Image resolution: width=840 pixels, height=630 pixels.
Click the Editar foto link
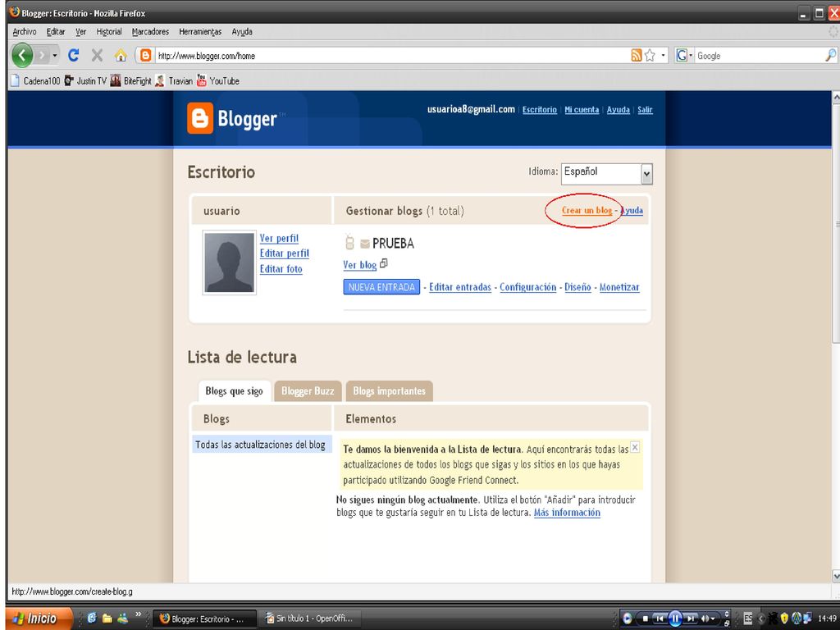pos(281,269)
